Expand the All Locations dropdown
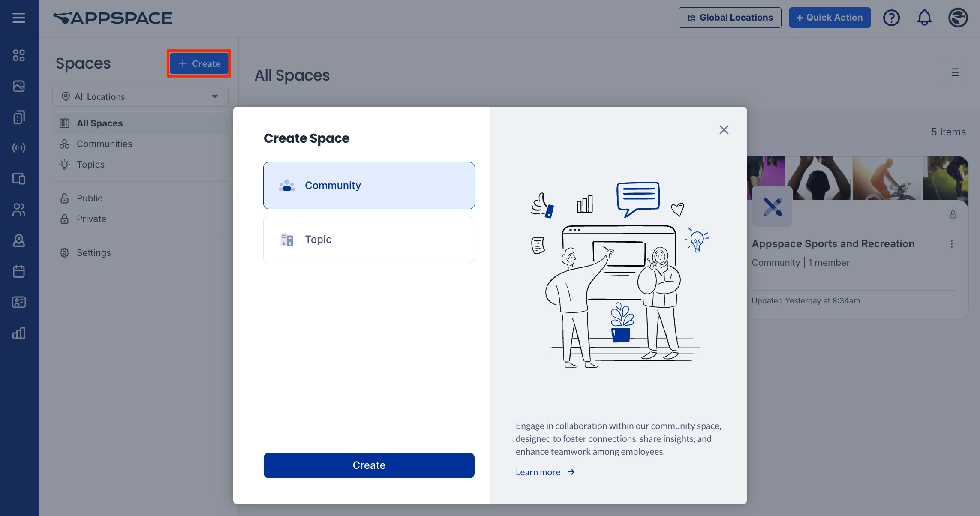980x516 pixels. click(x=140, y=97)
